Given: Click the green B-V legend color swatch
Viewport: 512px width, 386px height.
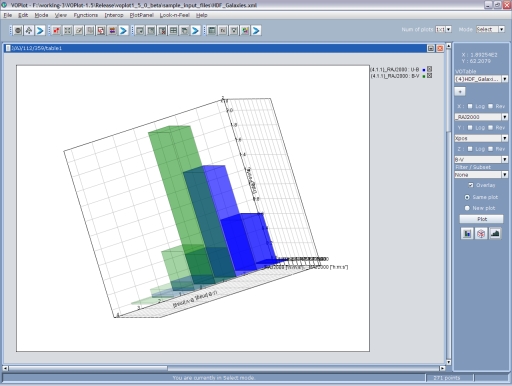Looking at the screenshot, I should (424, 76).
